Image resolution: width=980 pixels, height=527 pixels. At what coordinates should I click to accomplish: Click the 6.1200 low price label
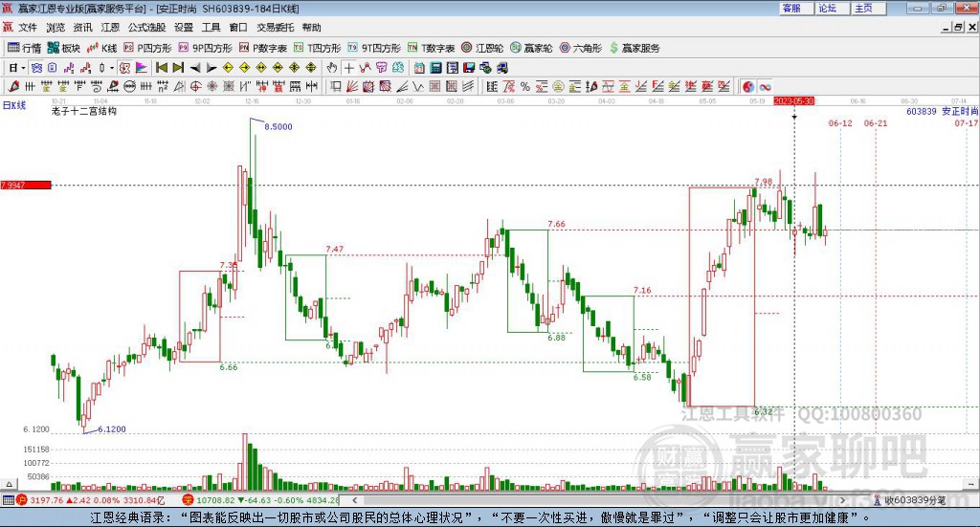pyautogui.click(x=112, y=429)
